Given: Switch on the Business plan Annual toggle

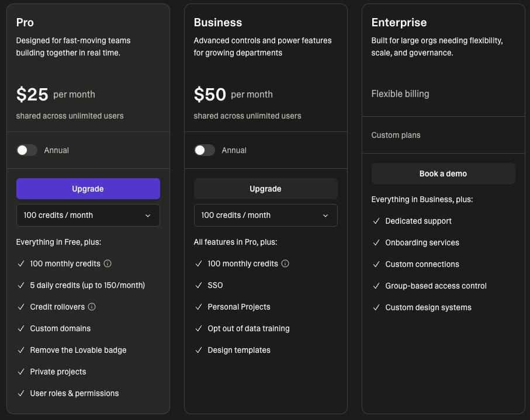Looking at the screenshot, I should click(205, 150).
